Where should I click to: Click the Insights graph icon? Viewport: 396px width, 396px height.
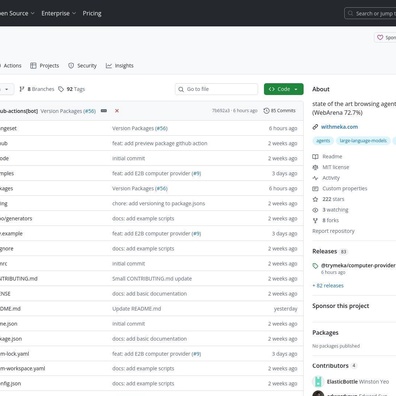coord(109,66)
